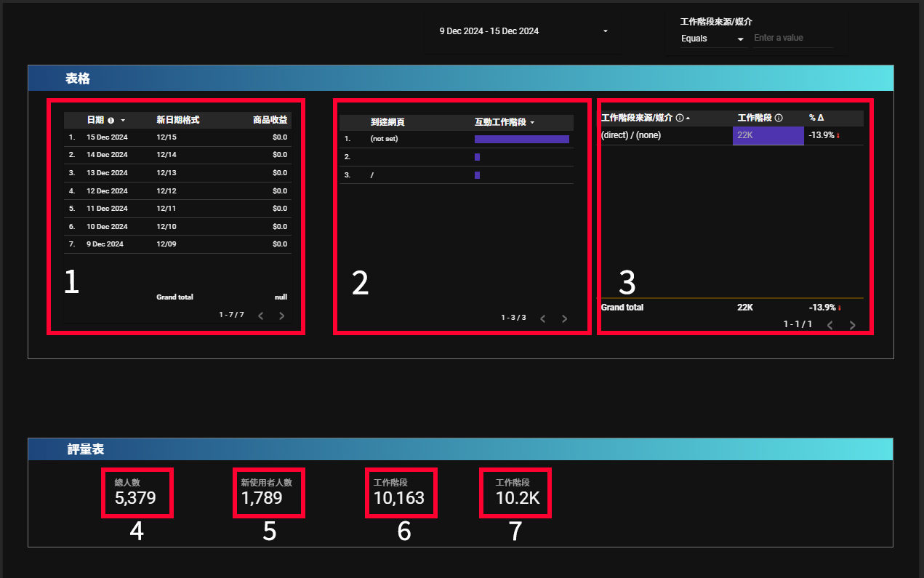
Task: Click the 新日期格式 column header
Action: 177,120
